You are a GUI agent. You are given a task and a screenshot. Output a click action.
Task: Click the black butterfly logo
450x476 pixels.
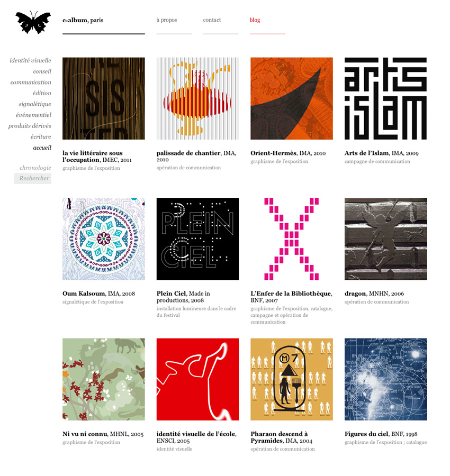click(x=33, y=22)
